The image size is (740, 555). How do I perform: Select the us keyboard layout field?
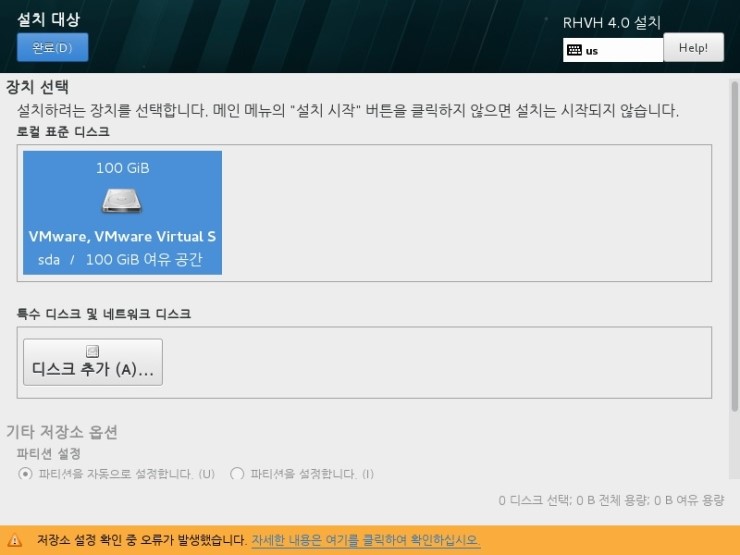point(613,50)
